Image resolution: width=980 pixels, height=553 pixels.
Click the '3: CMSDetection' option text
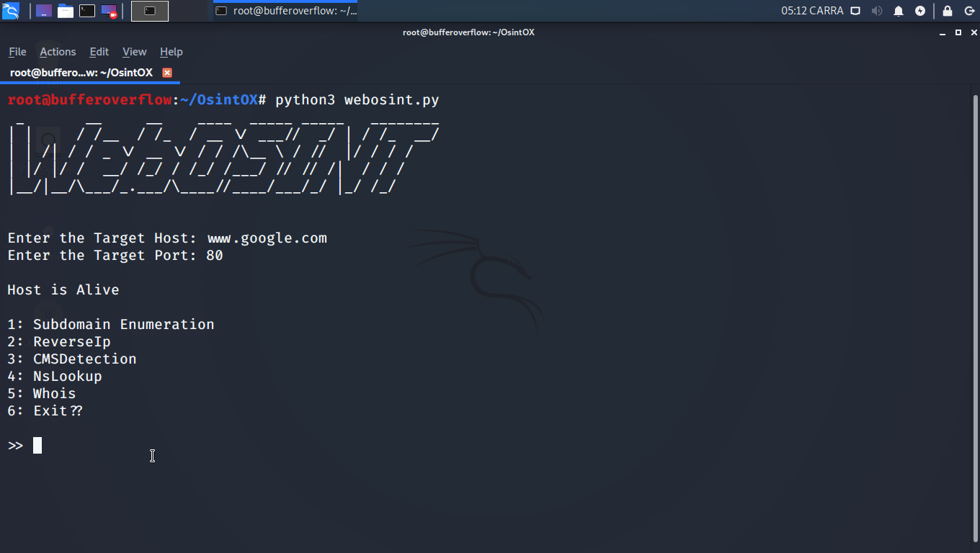[x=72, y=359]
